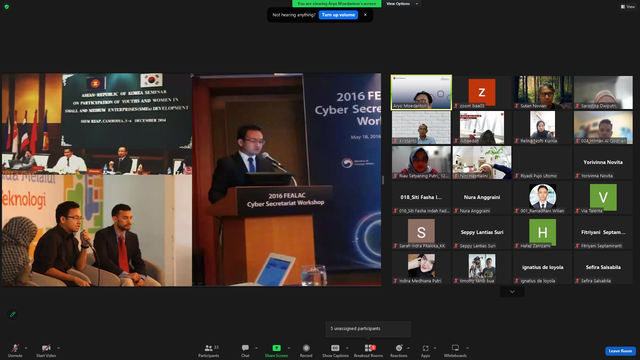Click the Leave Room button
The width and height of the screenshot is (640, 360).
[620, 351]
